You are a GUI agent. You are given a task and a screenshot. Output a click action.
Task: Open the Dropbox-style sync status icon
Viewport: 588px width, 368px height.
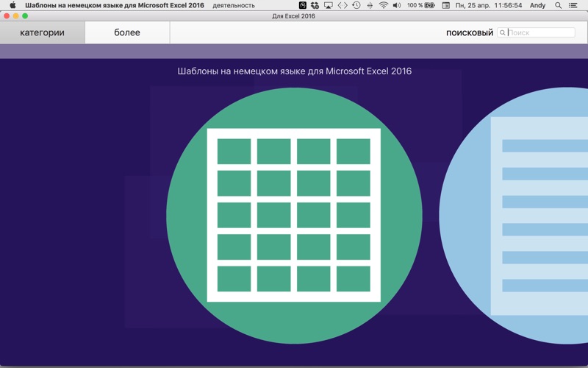315,5
